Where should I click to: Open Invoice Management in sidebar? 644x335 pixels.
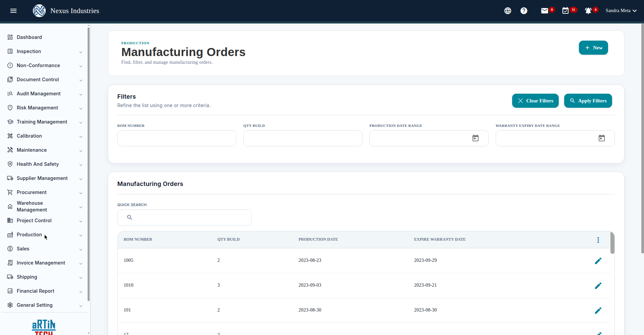click(41, 263)
